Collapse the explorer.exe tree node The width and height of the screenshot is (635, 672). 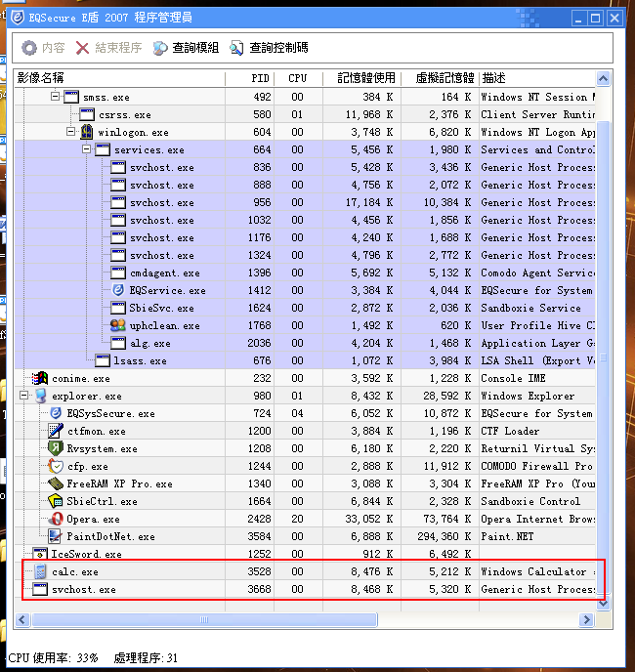coord(24,395)
